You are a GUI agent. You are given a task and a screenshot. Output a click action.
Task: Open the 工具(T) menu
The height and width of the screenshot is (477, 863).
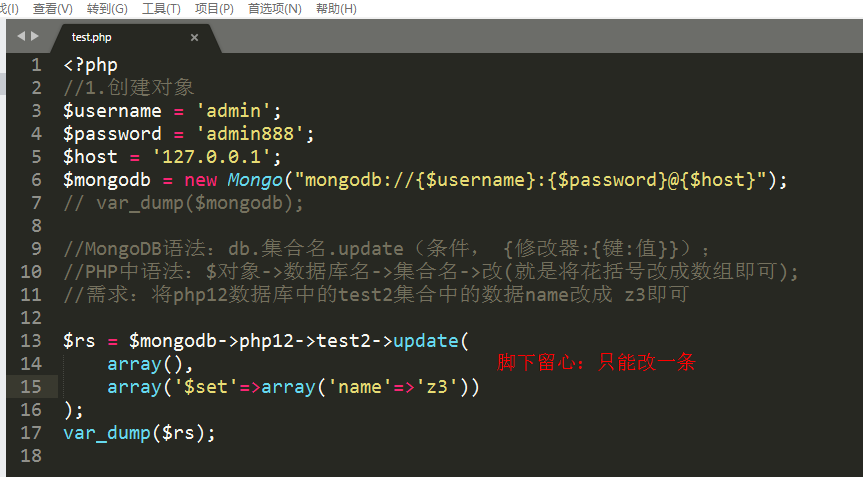[x=161, y=8]
